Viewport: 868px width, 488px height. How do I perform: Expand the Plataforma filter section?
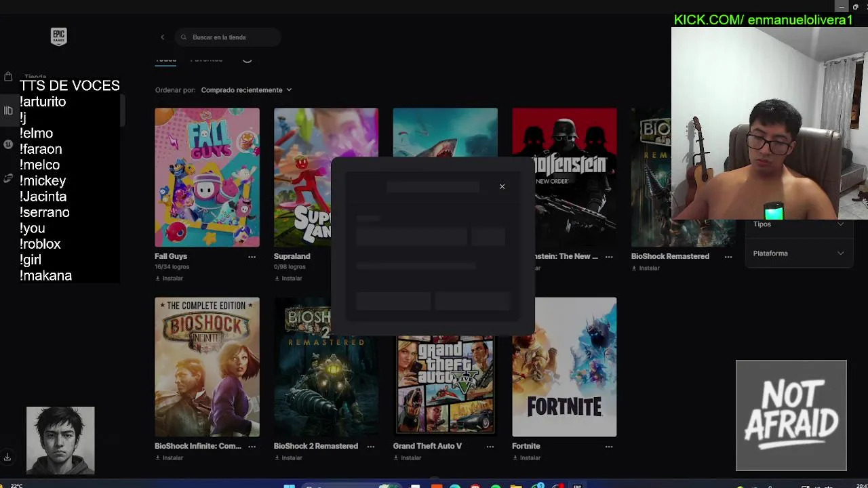click(798, 253)
